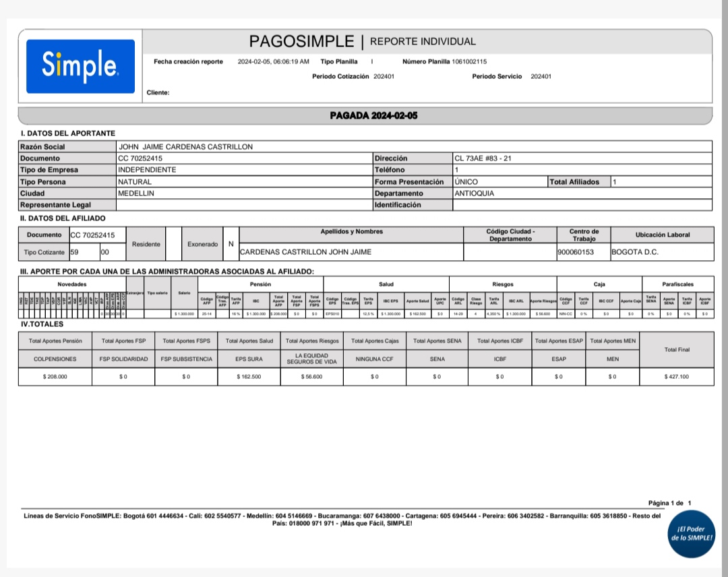Click the Forma Presentación value ÚNICO
The width and height of the screenshot is (728, 577).
tap(466, 181)
